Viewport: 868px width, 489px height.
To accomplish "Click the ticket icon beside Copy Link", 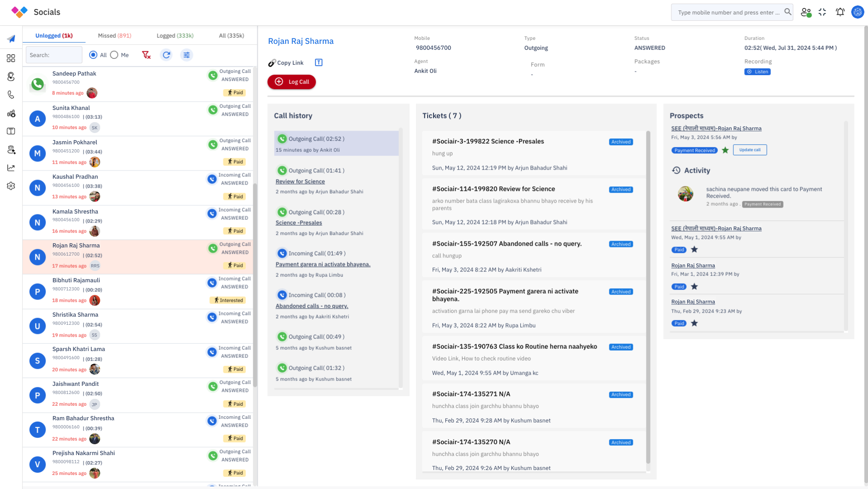I will (x=319, y=62).
